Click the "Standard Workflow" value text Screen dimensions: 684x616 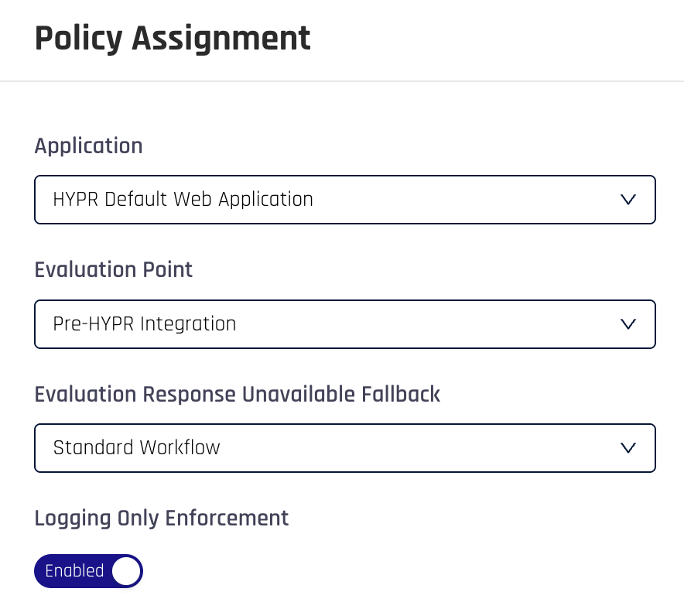pyautogui.click(x=137, y=447)
